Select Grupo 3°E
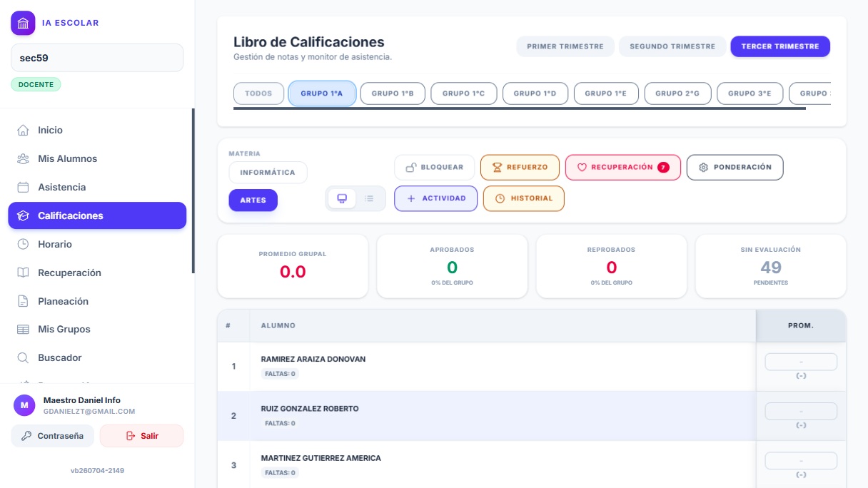This screenshot has width=868, height=488. click(750, 93)
